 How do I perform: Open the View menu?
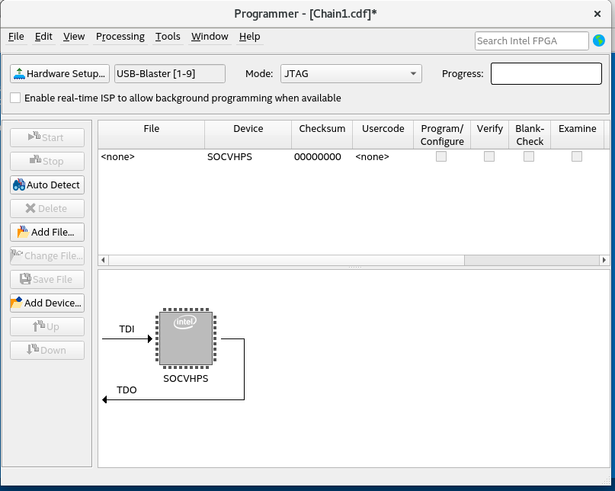[74, 36]
